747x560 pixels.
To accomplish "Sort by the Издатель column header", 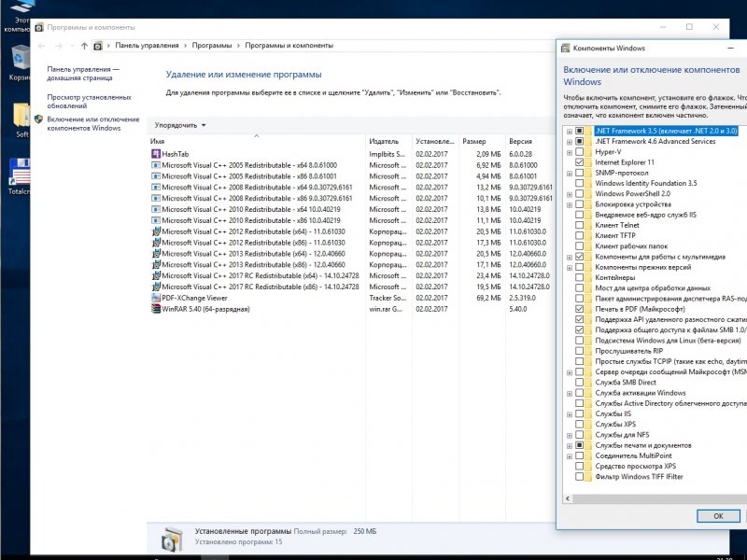I will click(x=388, y=141).
